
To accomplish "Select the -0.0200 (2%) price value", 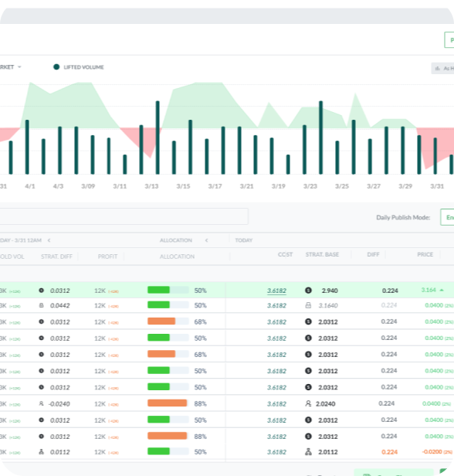I will 437,452.
